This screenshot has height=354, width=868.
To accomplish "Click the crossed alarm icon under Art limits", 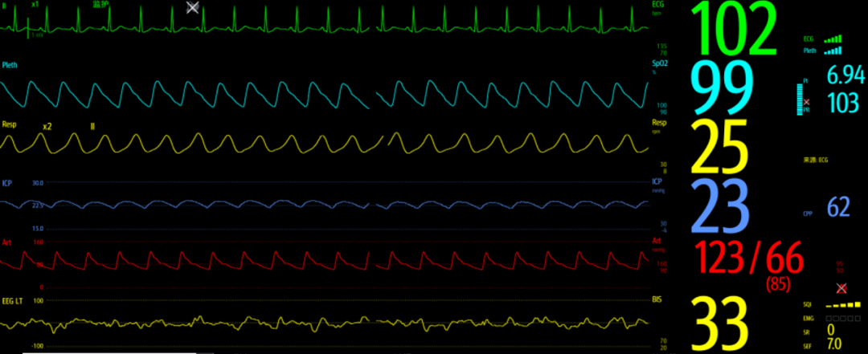I will (841, 287).
